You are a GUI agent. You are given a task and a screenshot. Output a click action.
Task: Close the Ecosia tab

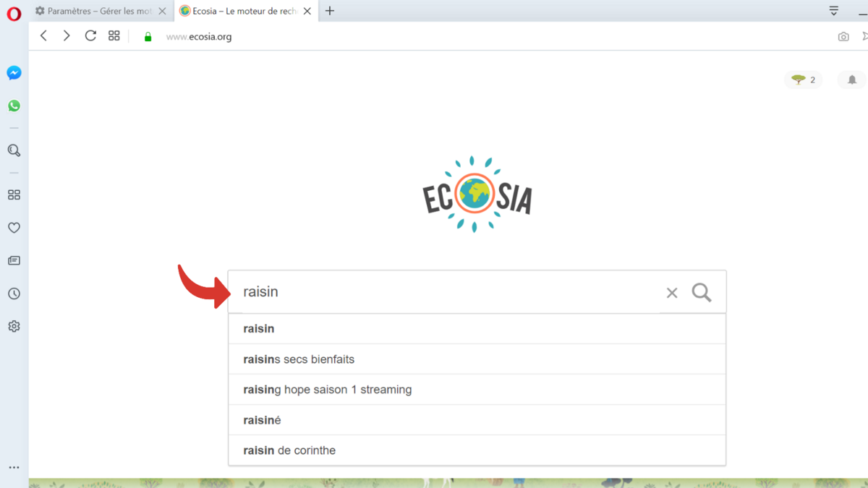[307, 11]
